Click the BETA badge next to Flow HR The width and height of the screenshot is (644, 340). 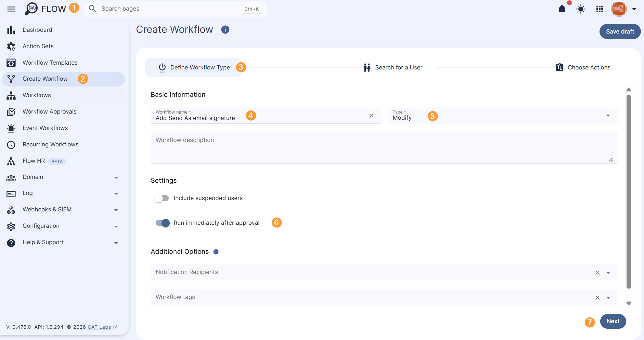coord(57,161)
